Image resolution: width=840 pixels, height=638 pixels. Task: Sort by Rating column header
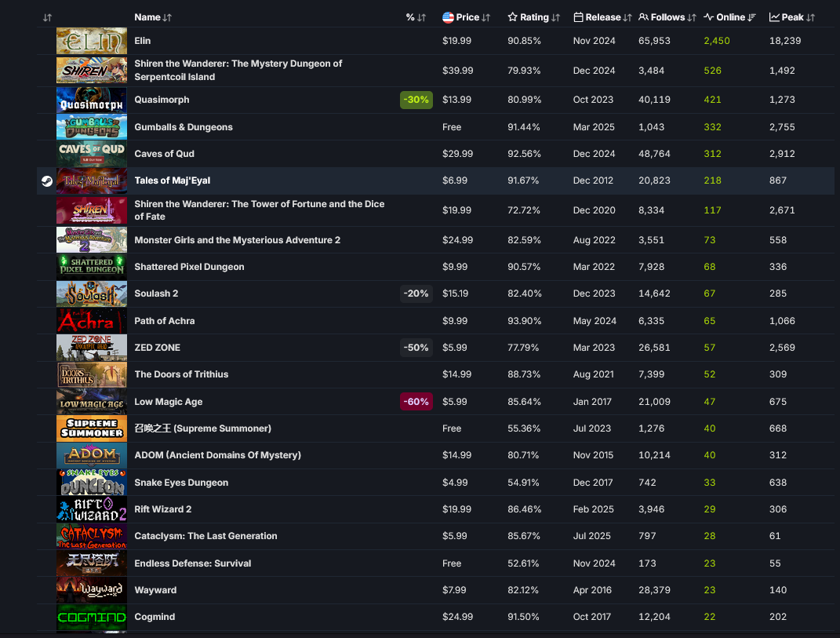[533, 17]
